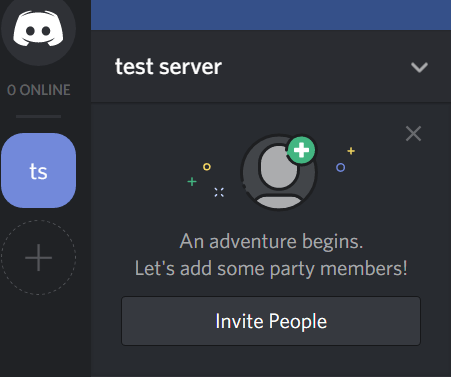Click the "0 ONLINE" label

pos(39,90)
